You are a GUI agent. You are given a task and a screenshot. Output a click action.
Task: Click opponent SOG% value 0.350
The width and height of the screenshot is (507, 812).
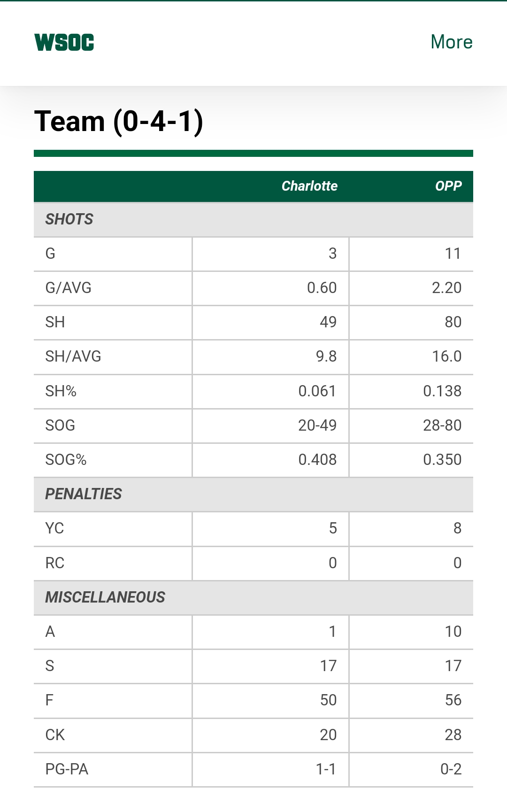[x=442, y=460]
